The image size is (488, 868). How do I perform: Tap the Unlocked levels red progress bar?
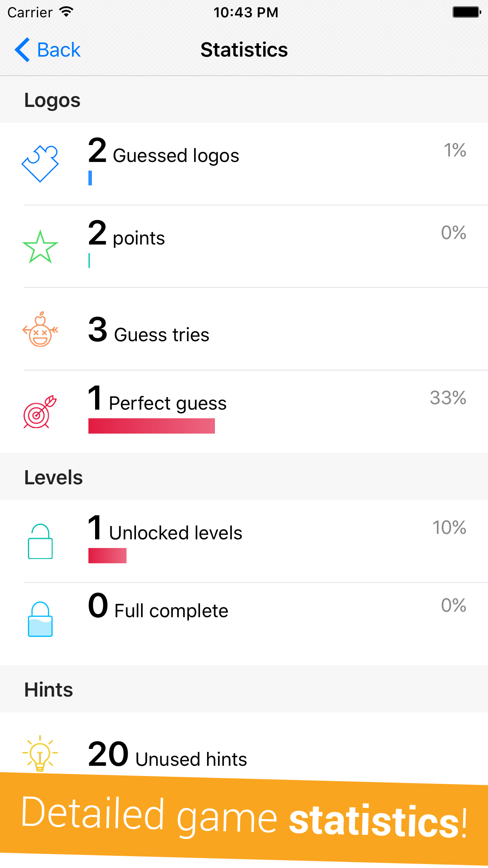click(107, 555)
